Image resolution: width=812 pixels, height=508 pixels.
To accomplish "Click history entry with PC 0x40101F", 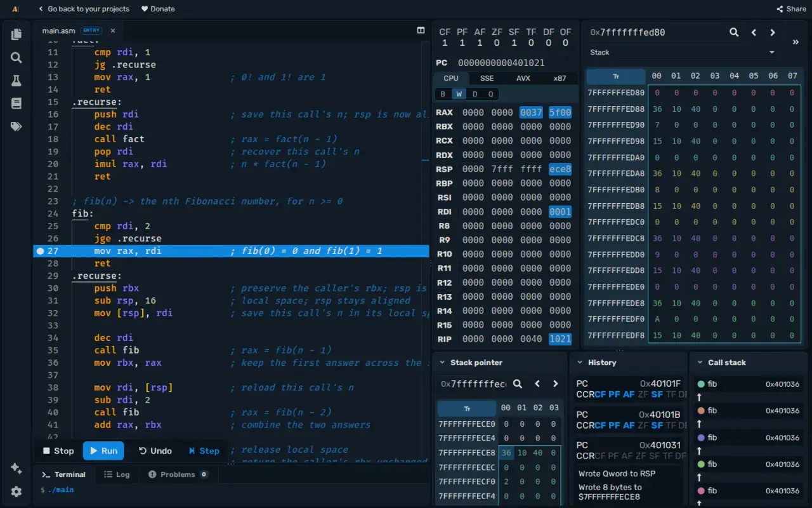I will [x=630, y=389].
